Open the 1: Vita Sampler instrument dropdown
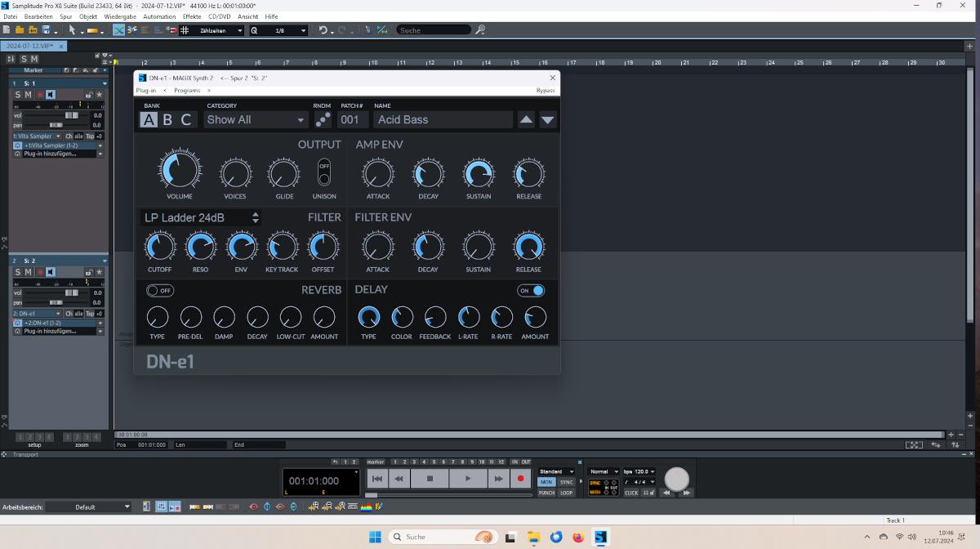The image size is (980, 549). point(37,136)
